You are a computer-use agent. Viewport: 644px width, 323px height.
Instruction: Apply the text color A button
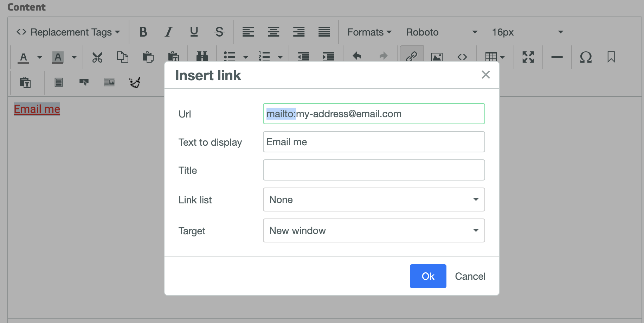pos(24,57)
